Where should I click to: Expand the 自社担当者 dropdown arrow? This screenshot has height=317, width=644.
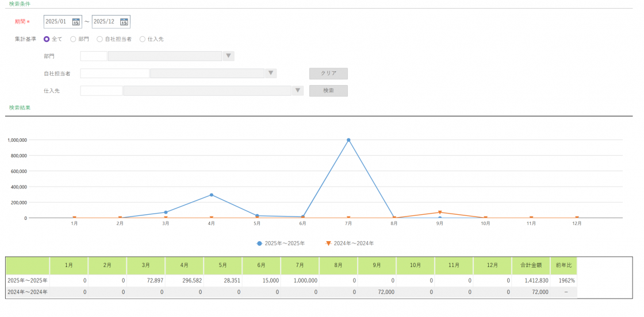[x=271, y=74]
